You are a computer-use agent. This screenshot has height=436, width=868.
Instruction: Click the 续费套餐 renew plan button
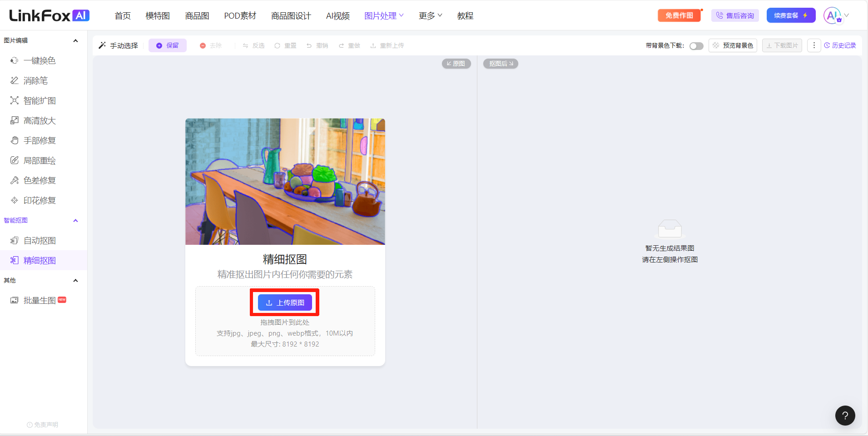[x=791, y=15]
